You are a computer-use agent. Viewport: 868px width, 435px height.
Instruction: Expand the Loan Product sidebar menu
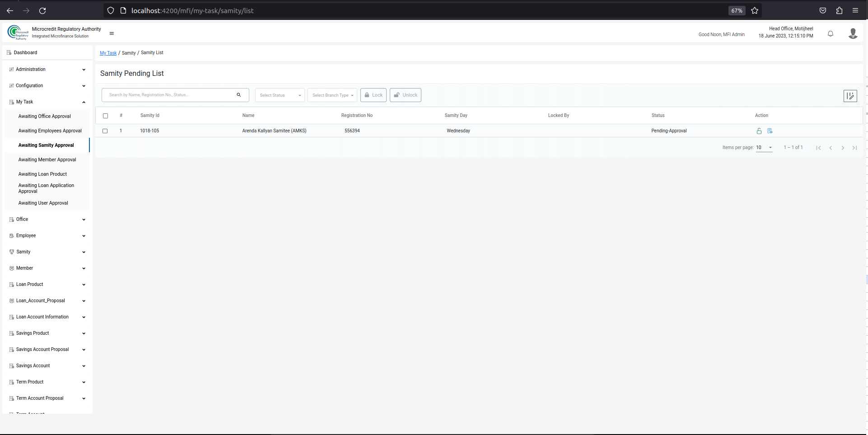click(x=47, y=285)
